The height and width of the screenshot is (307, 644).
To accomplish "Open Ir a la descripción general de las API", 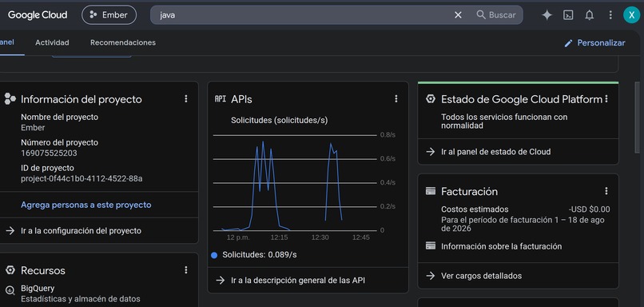I will point(298,281).
